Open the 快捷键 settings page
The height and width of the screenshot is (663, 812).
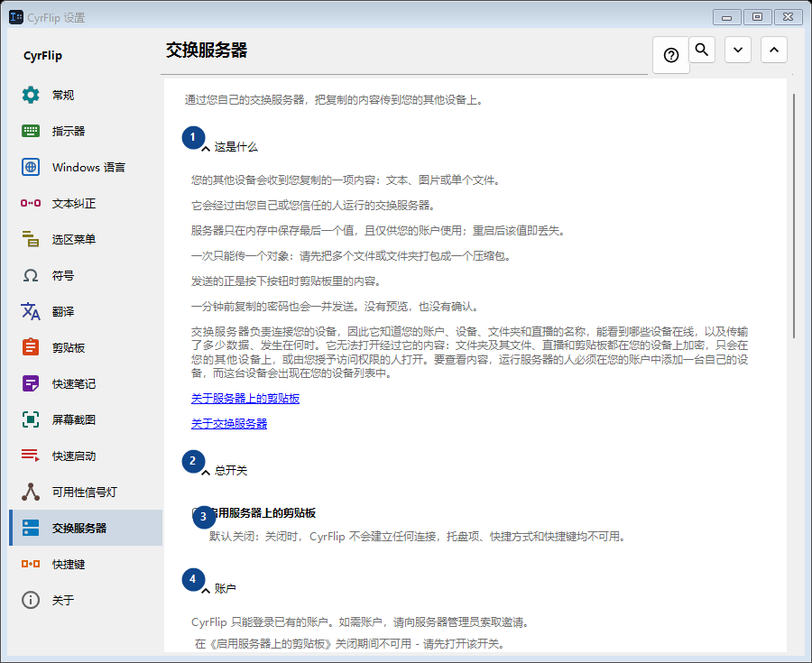pos(86,564)
